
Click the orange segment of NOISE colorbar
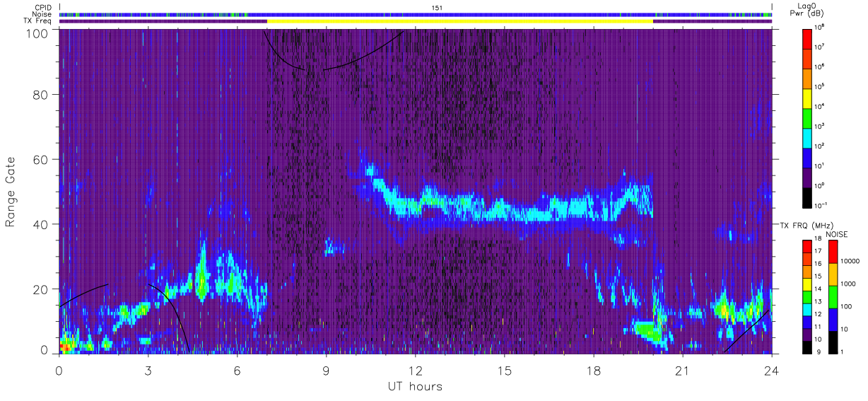[x=833, y=274]
